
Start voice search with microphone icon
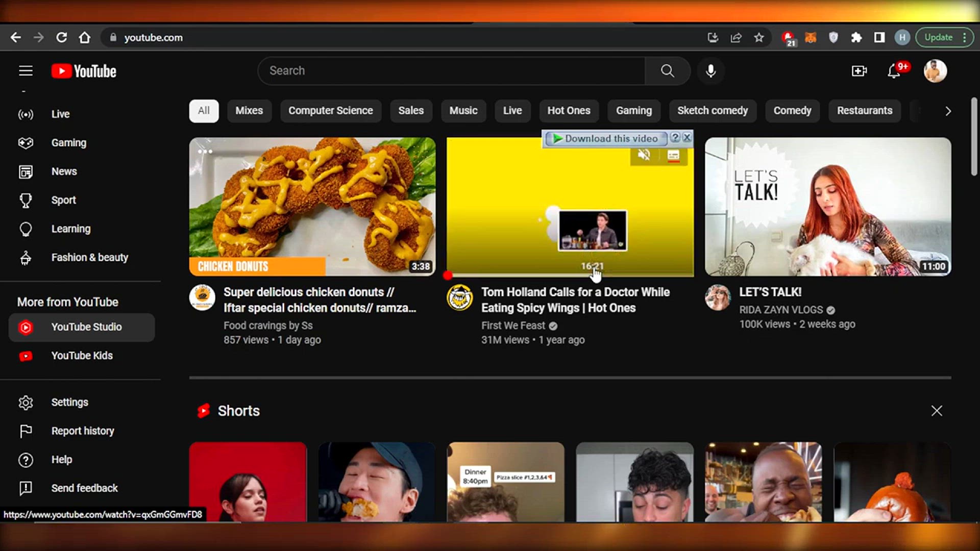pyautogui.click(x=710, y=71)
